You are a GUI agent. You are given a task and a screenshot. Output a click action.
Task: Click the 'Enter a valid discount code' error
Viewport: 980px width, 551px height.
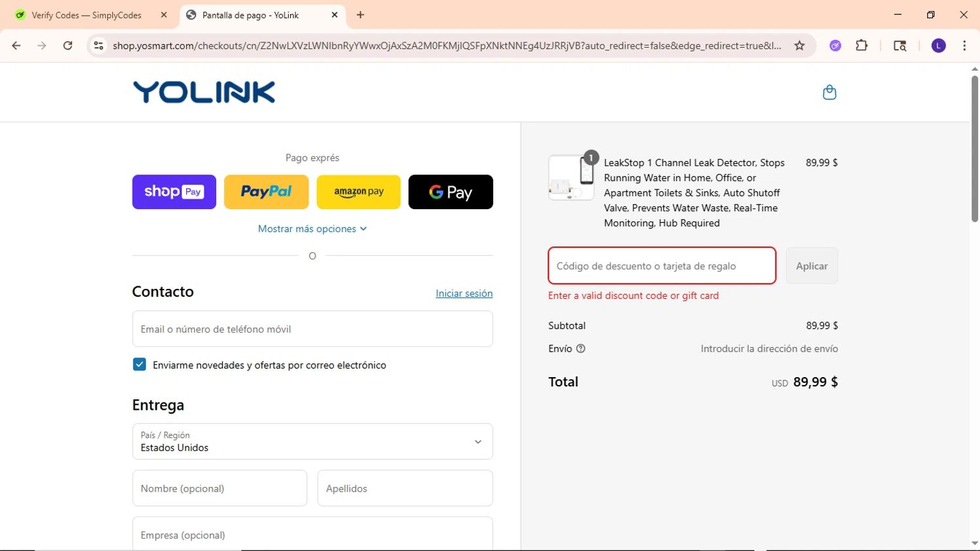(x=633, y=295)
